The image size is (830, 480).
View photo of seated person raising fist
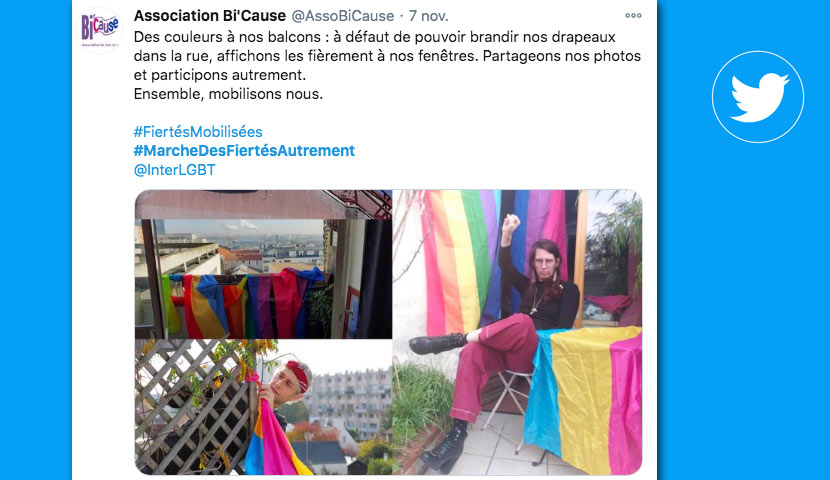518,332
